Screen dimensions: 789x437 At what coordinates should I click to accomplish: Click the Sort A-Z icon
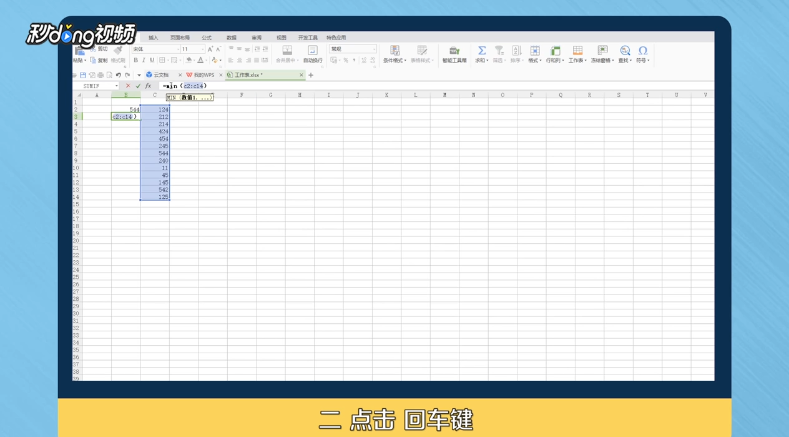tap(516, 50)
